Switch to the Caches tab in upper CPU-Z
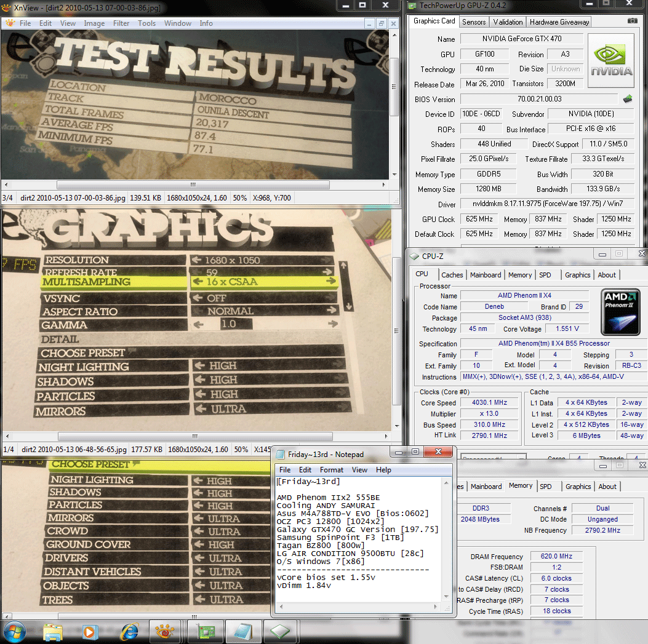The image size is (648, 644). (x=452, y=275)
